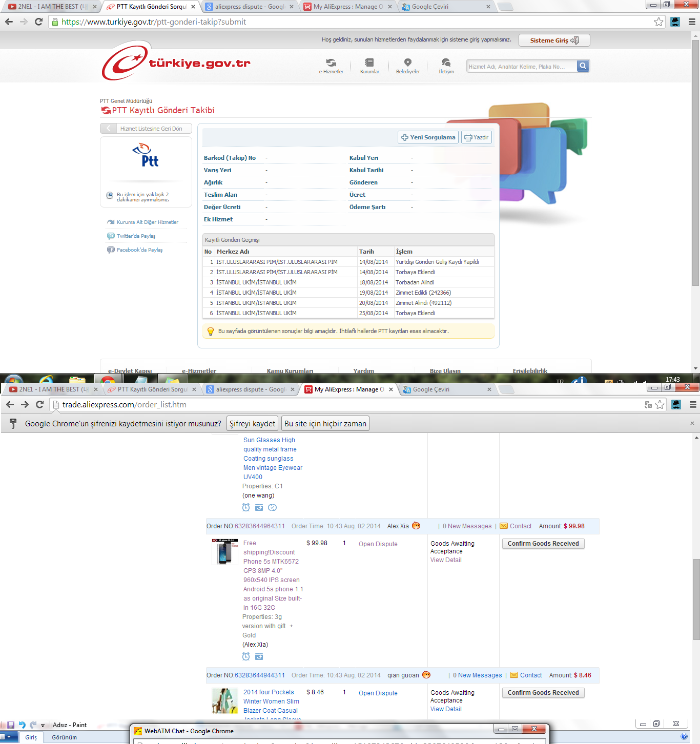Switch to My AliExpress tab in top window
Screen dimensions: 700x744
348,7
